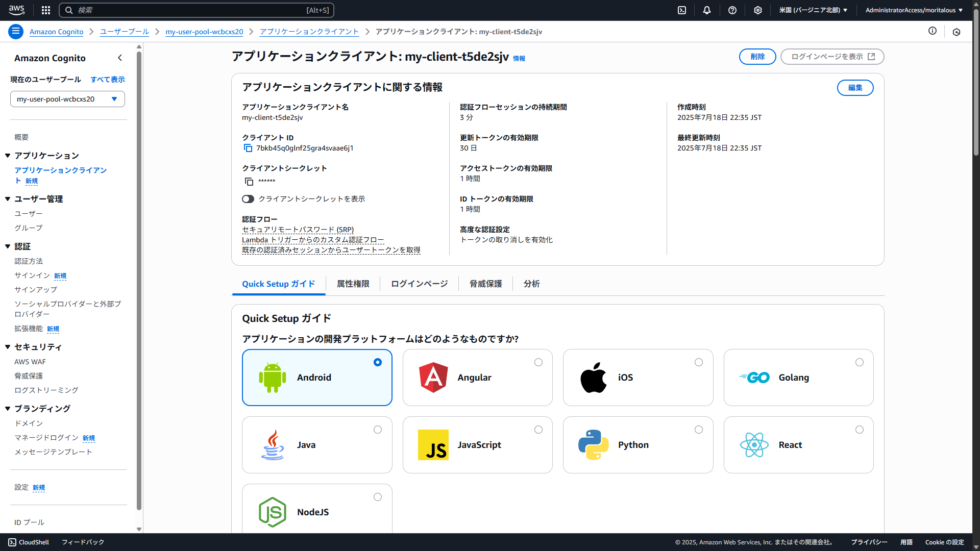Image resolution: width=980 pixels, height=551 pixels.
Task: Toggle the left navigation hamburger menu
Action: [x=16, y=32]
